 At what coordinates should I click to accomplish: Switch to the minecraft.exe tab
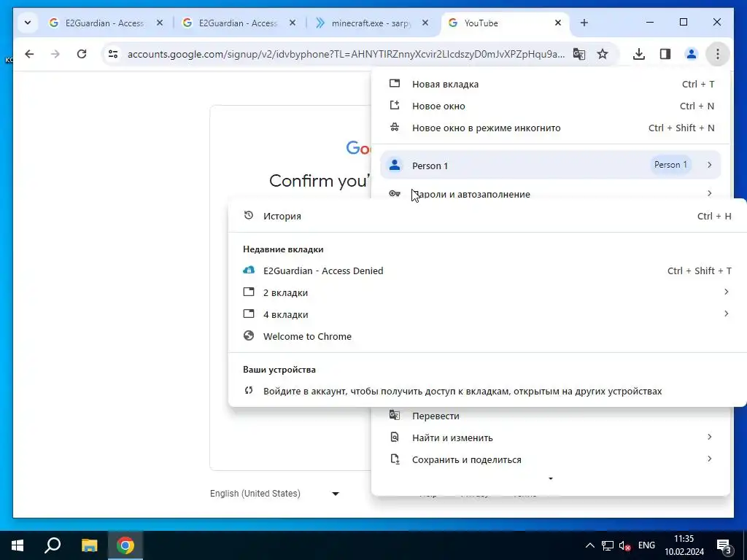pos(371,23)
